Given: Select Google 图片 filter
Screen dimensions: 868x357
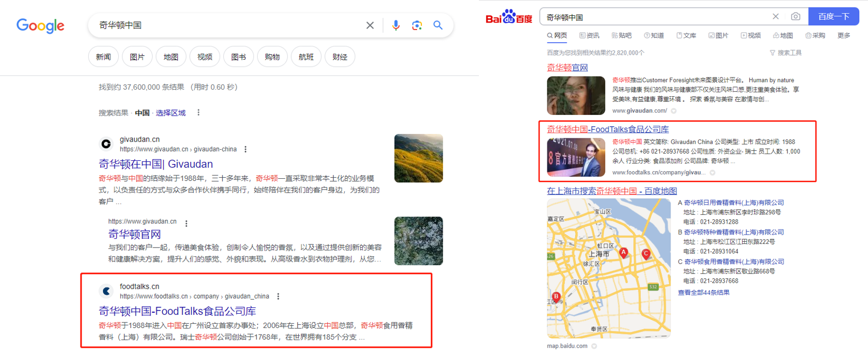Looking at the screenshot, I should click(x=137, y=57).
